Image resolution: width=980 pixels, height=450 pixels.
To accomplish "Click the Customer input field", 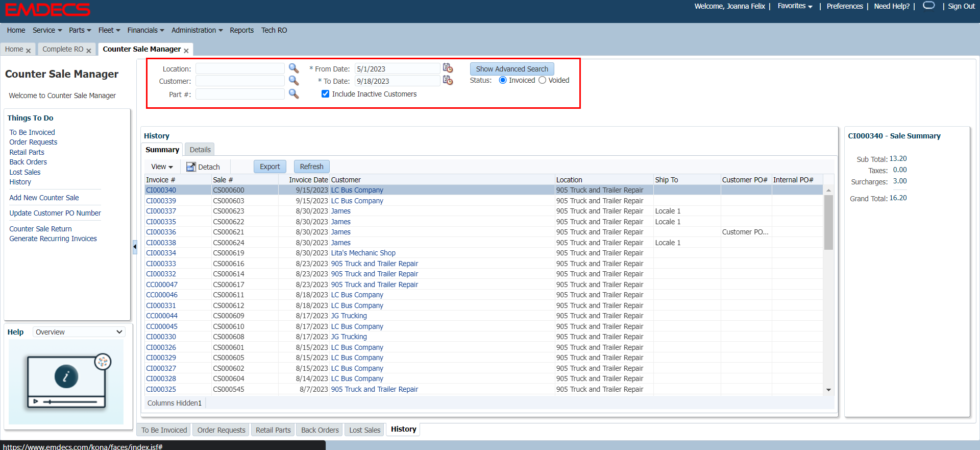I will click(240, 81).
